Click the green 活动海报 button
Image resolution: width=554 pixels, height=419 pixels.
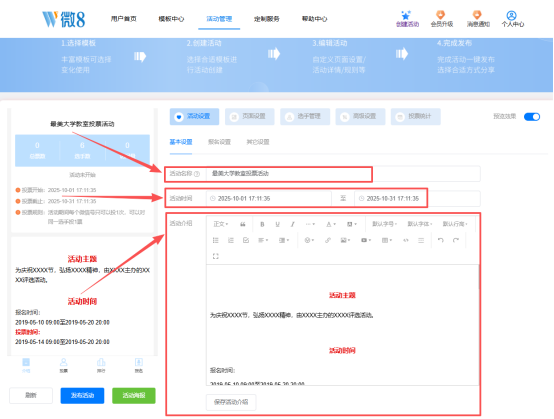[134, 395]
